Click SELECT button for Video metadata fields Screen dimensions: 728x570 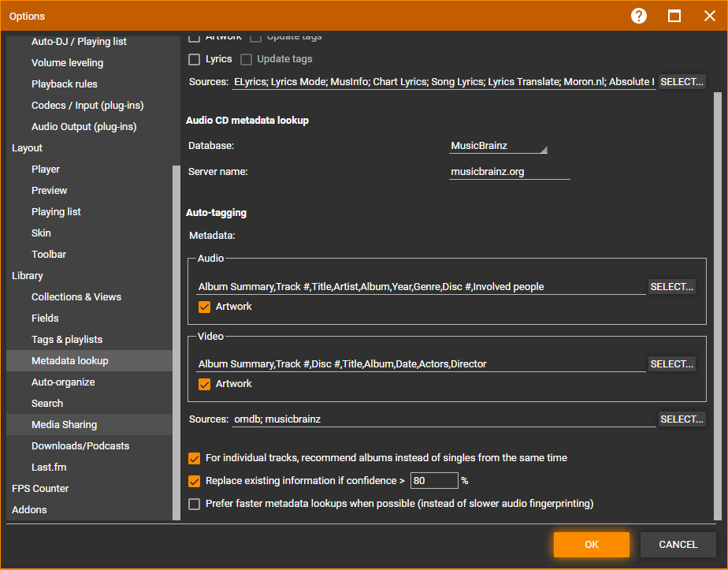(x=672, y=364)
